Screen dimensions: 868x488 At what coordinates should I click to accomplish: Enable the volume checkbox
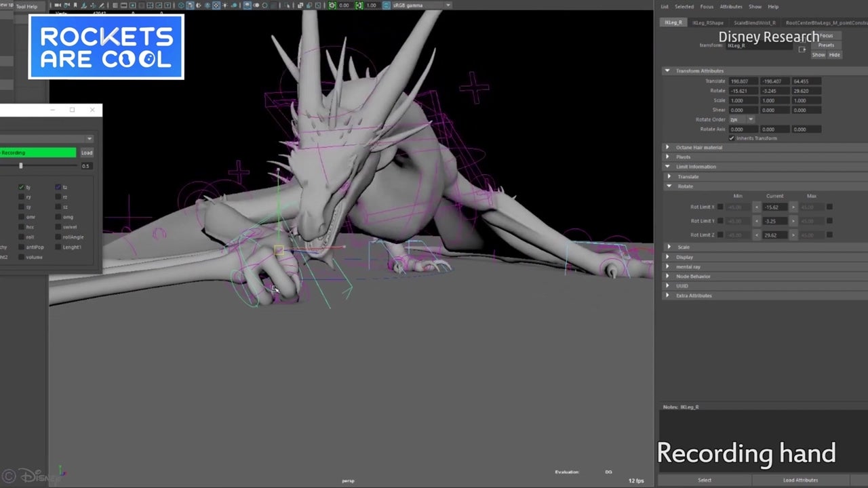pos(21,257)
